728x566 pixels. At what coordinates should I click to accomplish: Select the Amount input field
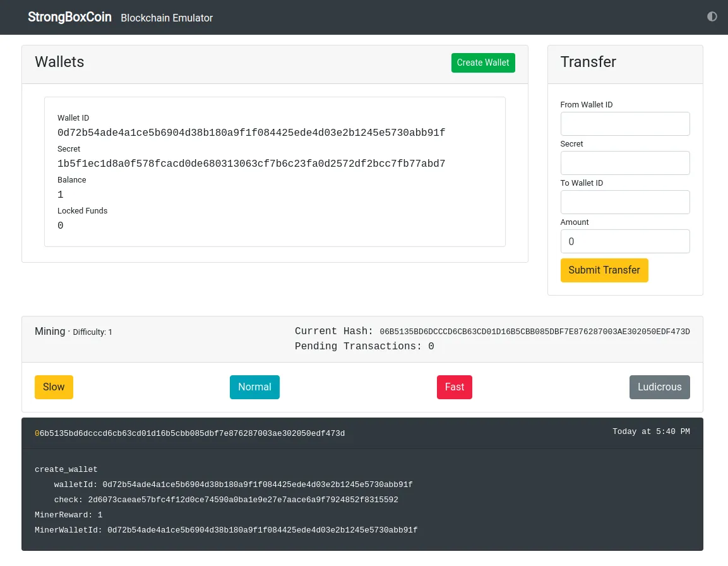[625, 241]
